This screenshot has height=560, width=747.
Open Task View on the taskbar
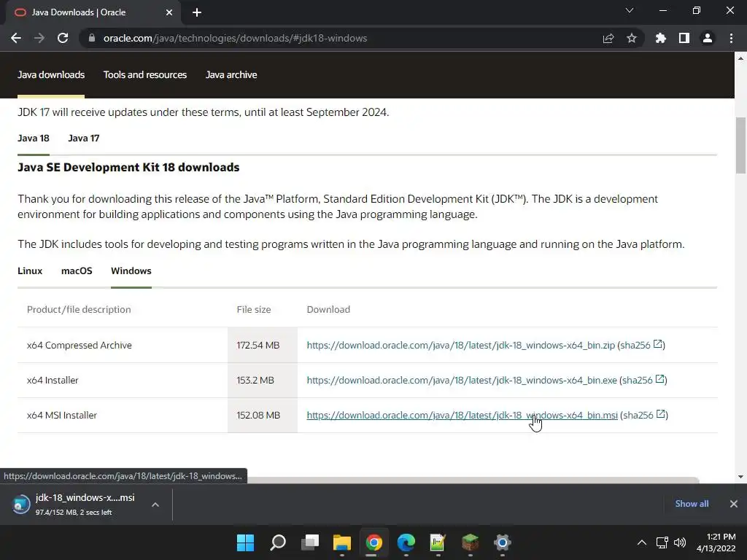point(310,542)
